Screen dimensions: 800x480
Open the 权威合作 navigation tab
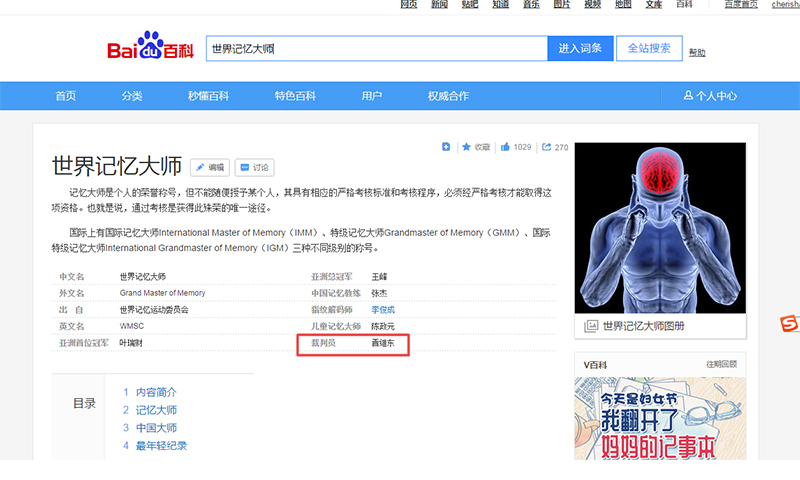click(x=448, y=96)
